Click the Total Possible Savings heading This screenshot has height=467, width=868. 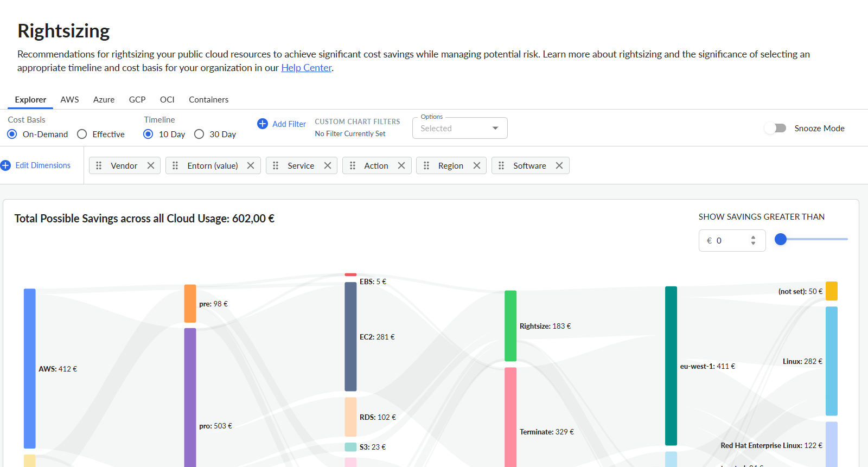144,219
